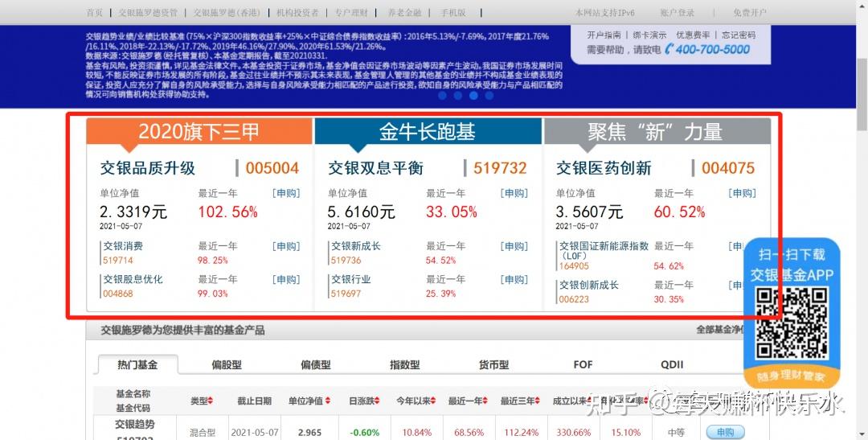The width and height of the screenshot is (868, 440).
Task: Sort table by 最近三年 column arrows
Action: (537, 401)
